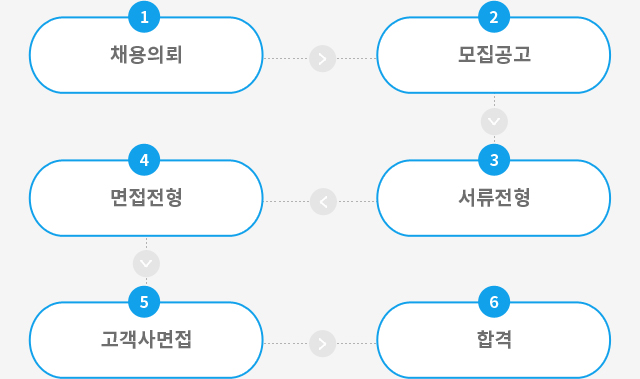Open the 모집공고 step box
This screenshot has height=379, width=640.
(493, 55)
